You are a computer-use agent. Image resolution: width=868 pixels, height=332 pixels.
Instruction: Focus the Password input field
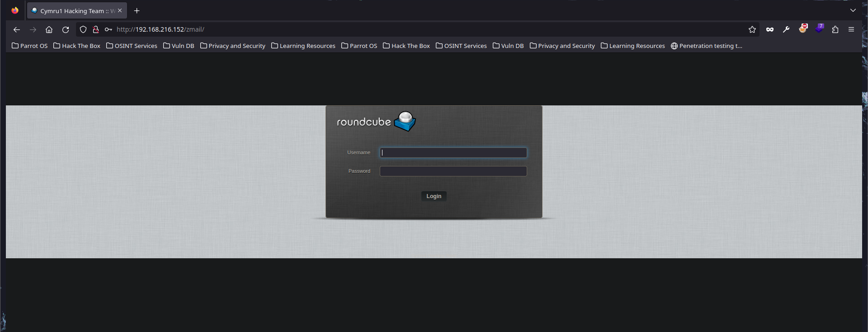(x=453, y=171)
